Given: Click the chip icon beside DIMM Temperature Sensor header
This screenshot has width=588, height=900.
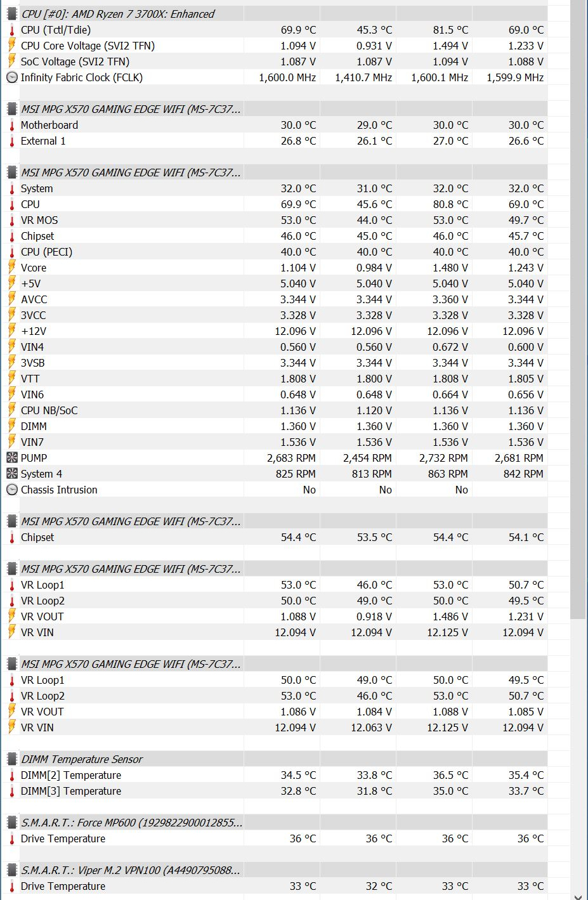Looking at the screenshot, I should [11, 759].
